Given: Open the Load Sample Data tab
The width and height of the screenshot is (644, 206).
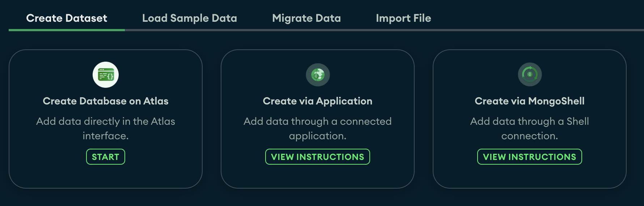Looking at the screenshot, I should pyautogui.click(x=190, y=18).
